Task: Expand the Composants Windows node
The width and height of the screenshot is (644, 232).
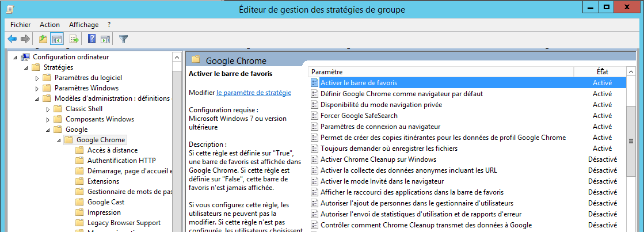Action: tap(48, 119)
